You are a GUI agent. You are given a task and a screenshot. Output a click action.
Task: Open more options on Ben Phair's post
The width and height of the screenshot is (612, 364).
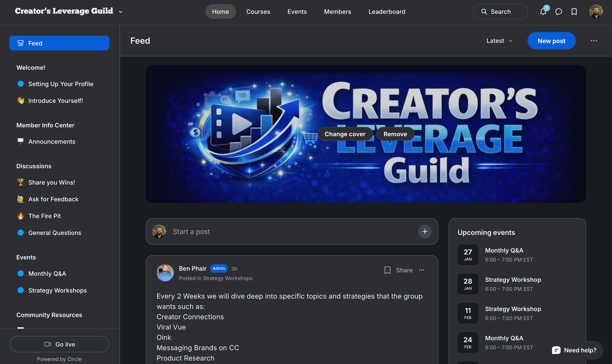[x=421, y=270]
